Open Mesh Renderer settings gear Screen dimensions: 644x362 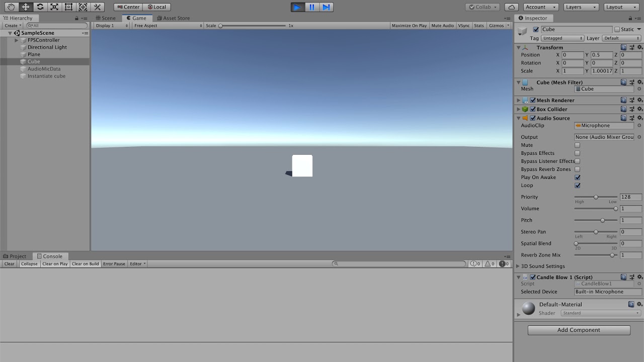[640, 100]
